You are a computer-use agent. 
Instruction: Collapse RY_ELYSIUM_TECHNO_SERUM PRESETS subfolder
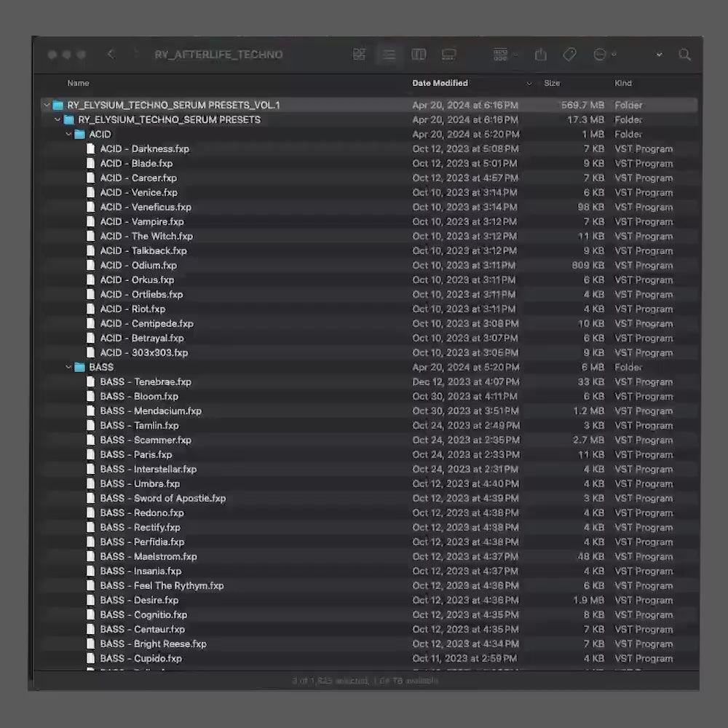click(58, 120)
